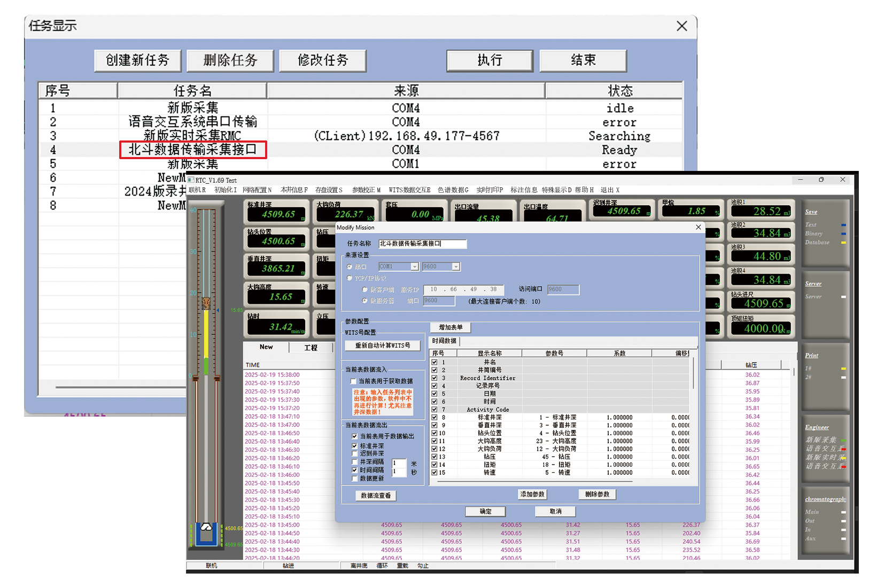Click the white Server status indicator
The height and width of the screenshot is (588, 884).
click(x=843, y=297)
